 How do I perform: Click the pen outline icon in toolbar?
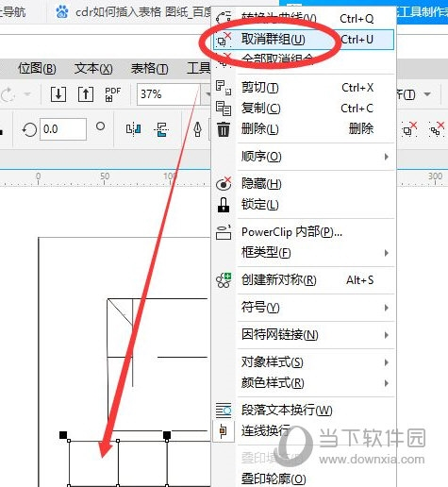[x=197, y=129]
